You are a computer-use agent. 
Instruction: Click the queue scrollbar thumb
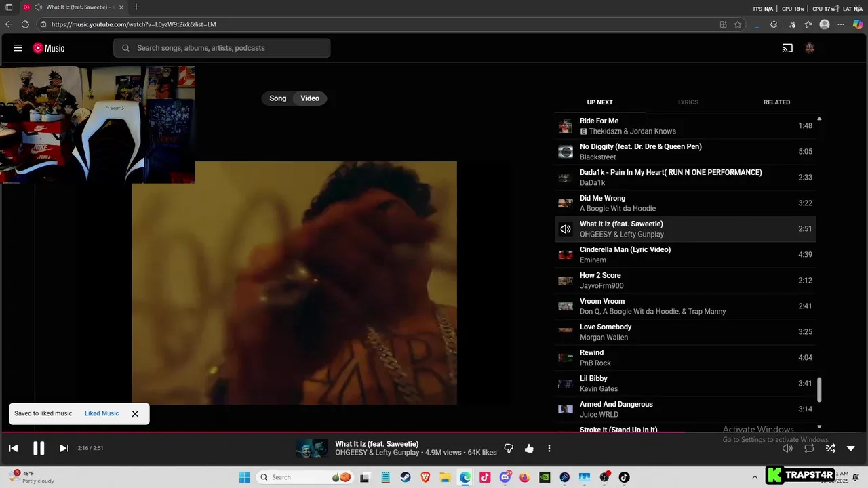[819, 389]
